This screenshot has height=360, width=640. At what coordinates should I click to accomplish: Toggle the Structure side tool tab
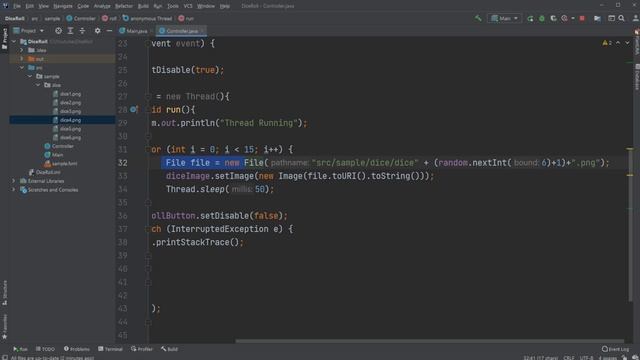tap(4, 293)
